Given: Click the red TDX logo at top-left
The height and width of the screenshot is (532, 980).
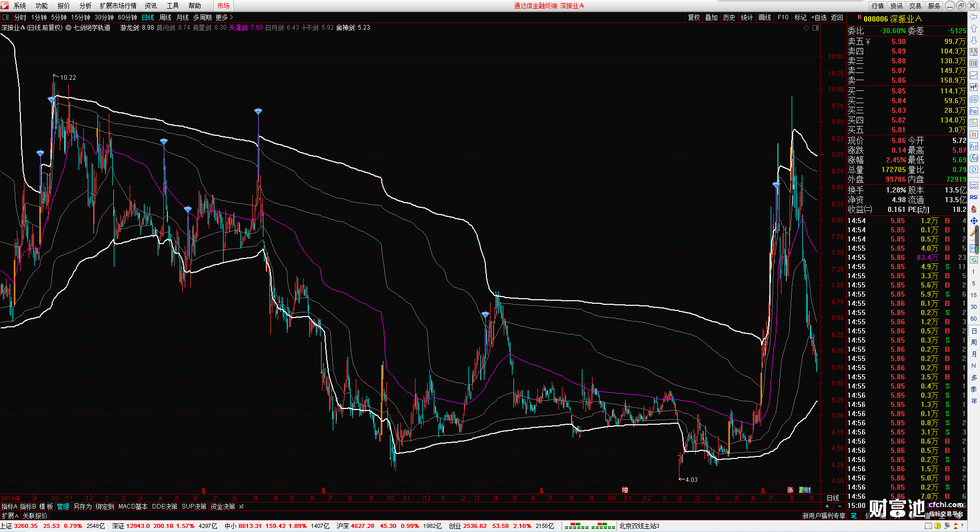Looking at the screenshot, I should click(5, 6).
